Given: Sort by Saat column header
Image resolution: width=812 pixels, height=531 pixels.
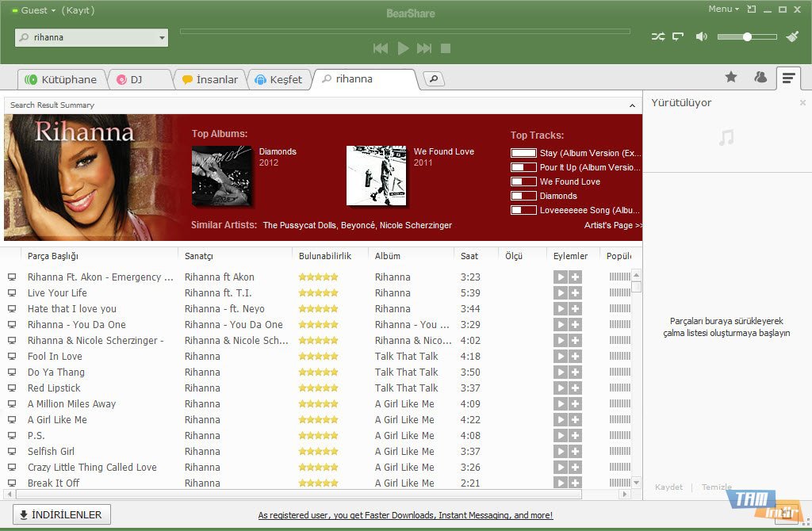Looking at the screenshot, I should 469,256.
